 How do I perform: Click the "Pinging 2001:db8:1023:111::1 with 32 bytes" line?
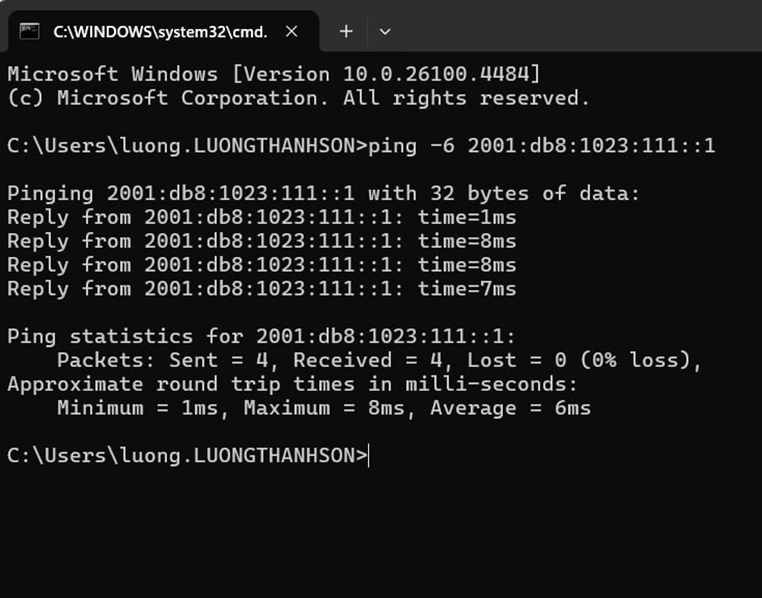pyautogui.click(x=322, y=193)
